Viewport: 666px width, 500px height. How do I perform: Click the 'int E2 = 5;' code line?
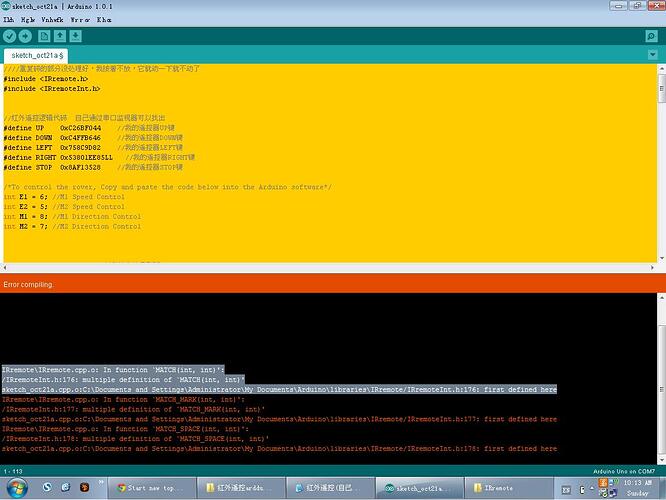pyautogui.click(x=64, y=206)
